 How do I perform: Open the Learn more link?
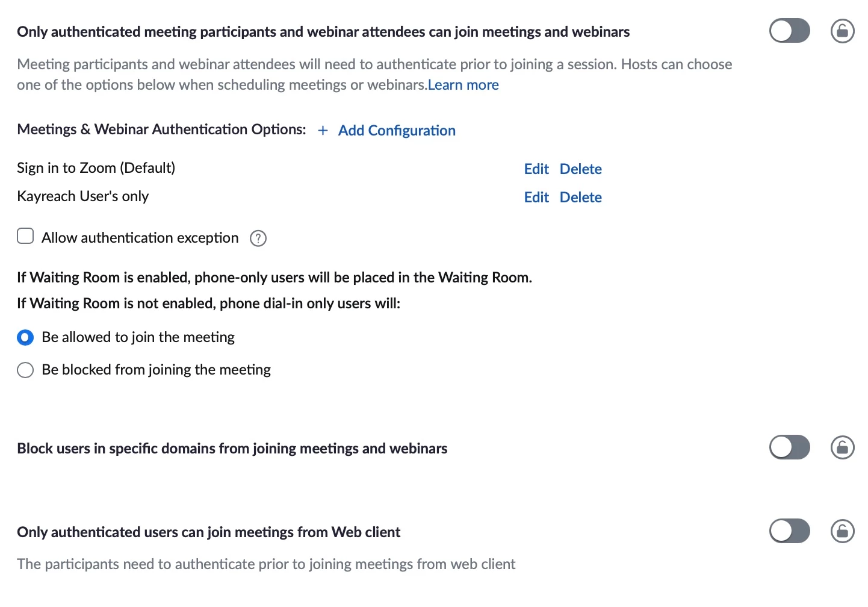coord(463,85)
